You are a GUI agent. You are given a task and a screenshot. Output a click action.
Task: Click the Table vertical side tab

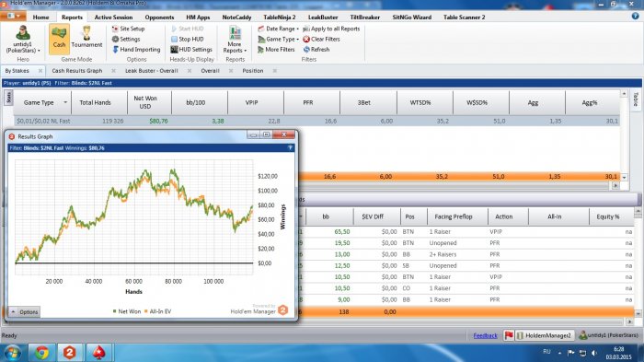(636, 99)
